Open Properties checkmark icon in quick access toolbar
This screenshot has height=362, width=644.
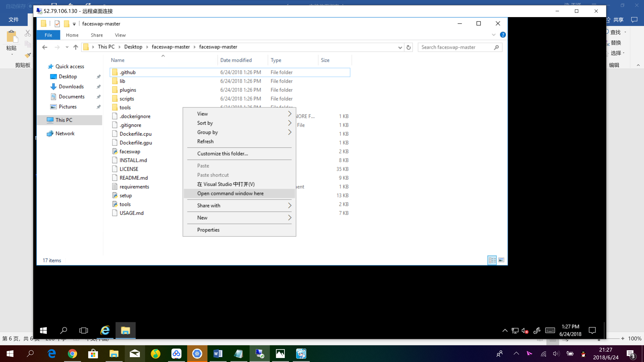pos(57,24)
